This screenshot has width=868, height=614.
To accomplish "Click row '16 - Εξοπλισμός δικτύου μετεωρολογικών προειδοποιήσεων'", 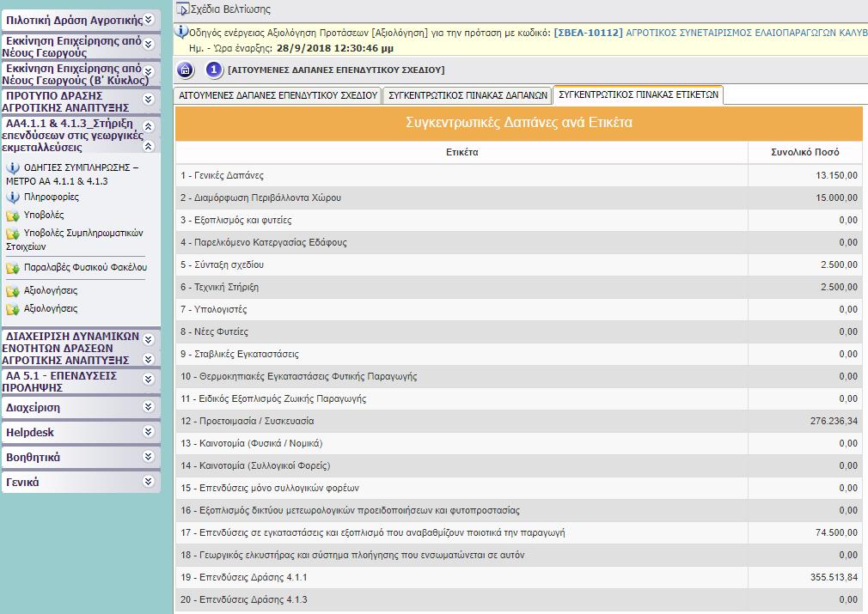I will 519,510.
